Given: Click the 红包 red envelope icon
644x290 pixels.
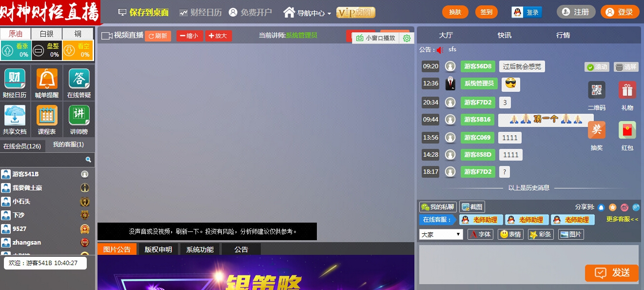Looking at the screenshot, I should pyautogui.click(x=627, y=130).
